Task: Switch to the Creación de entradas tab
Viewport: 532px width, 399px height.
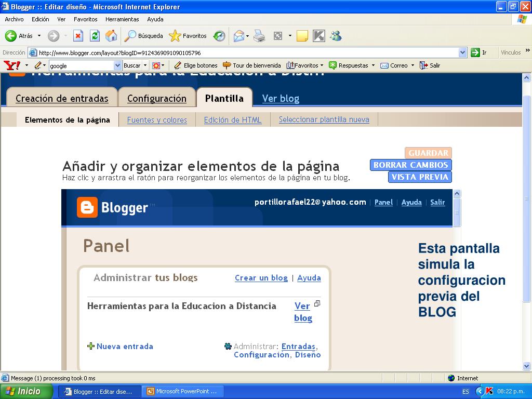Action: coord(62,98)
